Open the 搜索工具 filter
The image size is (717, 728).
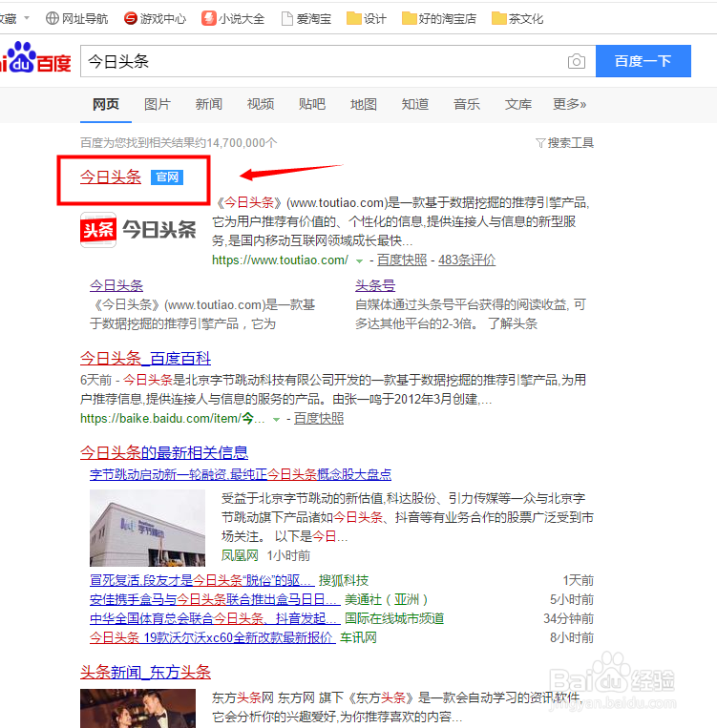pyautogui.click(x=564, y=142)
